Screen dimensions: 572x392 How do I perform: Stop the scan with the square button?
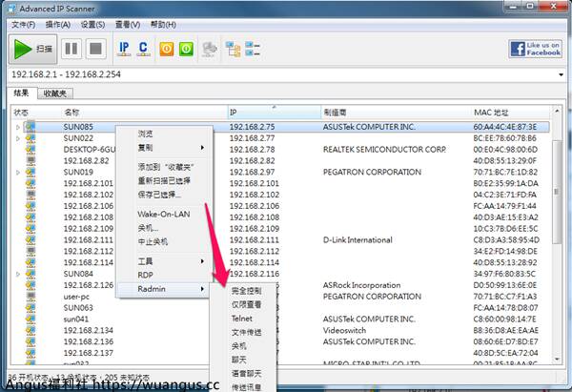click(x=95, y=49)
